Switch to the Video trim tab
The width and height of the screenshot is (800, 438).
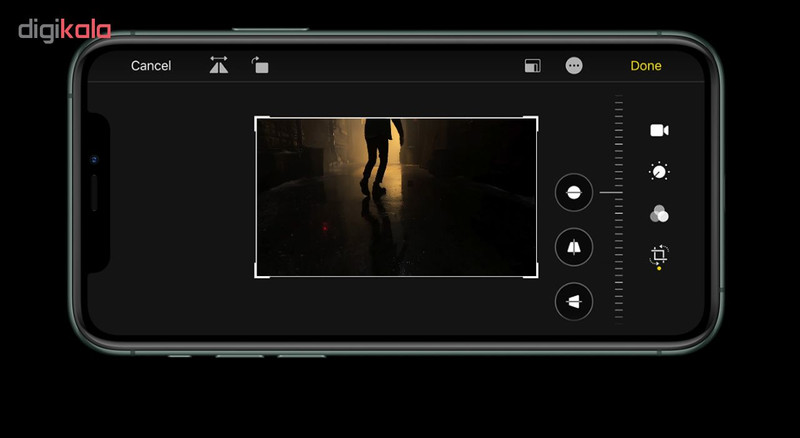(658, 130)
